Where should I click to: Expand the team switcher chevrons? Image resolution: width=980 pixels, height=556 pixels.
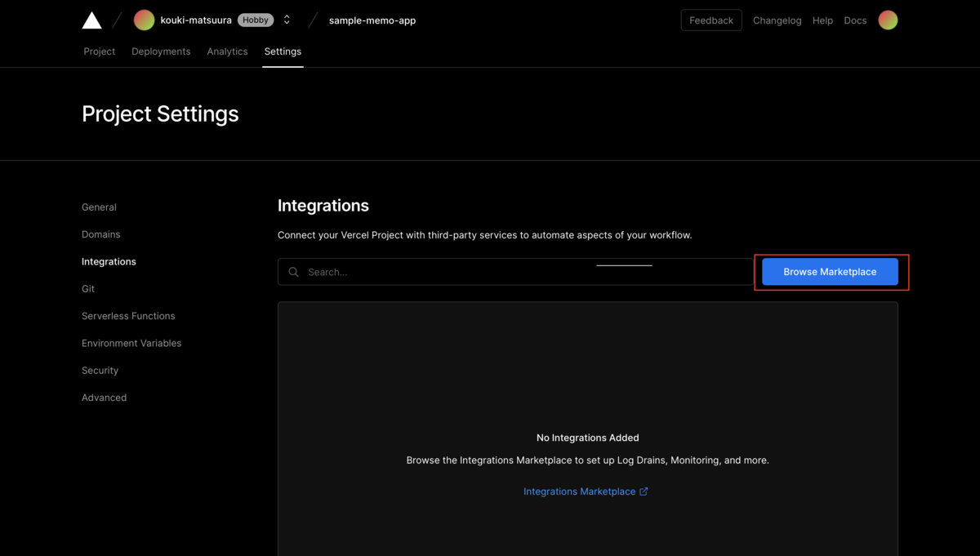pos(287,20)
